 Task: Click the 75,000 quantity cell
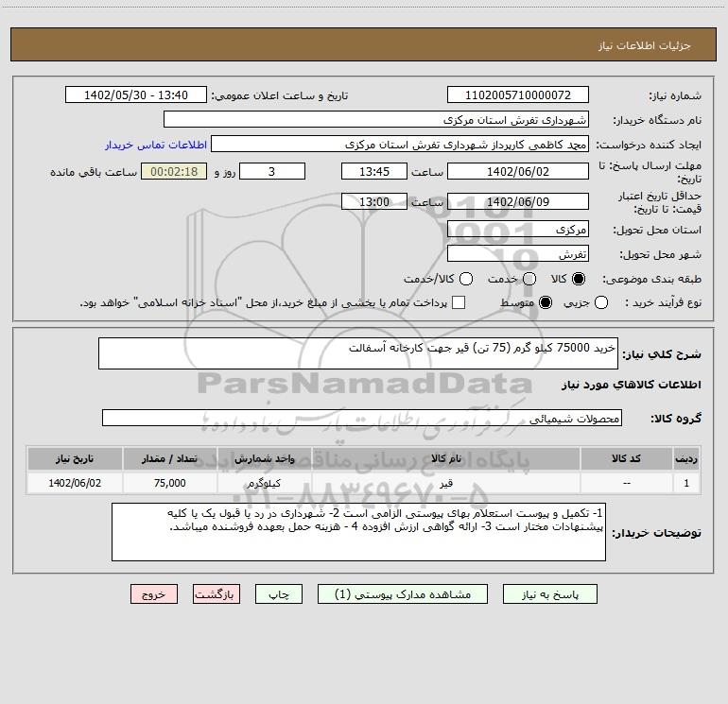[169, 483]
